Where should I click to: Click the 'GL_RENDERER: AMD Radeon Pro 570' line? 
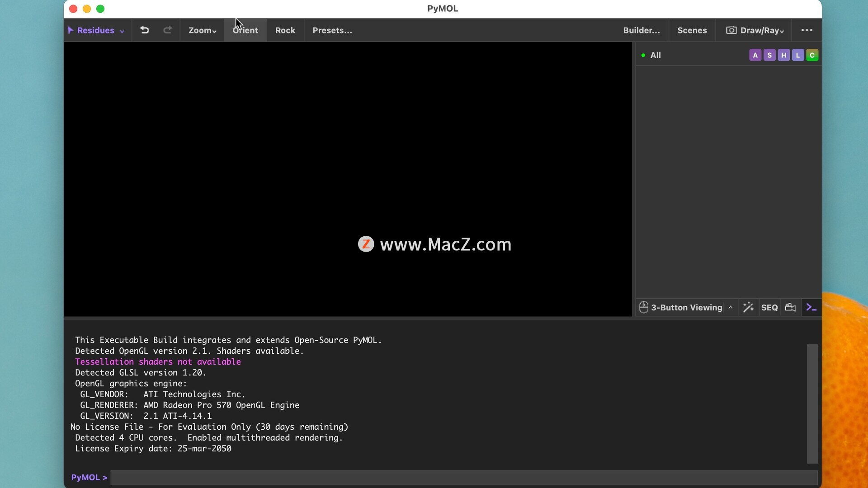point(190,405)
